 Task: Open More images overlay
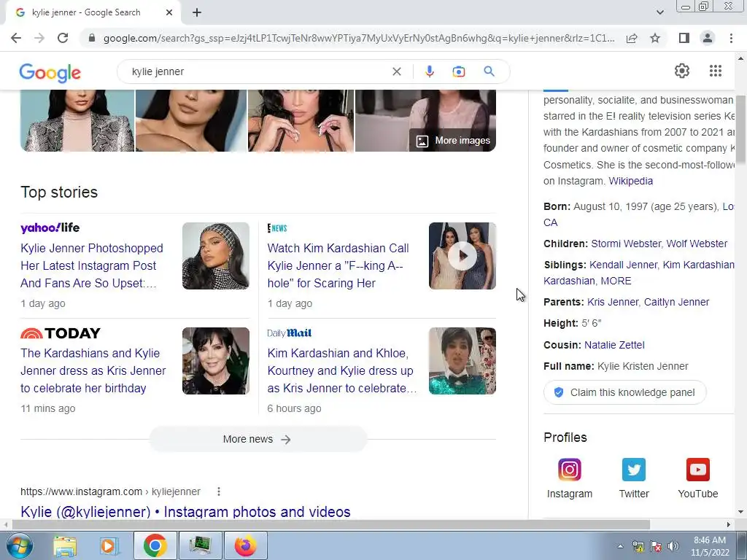pyautogui.click(x=452, y=141)
